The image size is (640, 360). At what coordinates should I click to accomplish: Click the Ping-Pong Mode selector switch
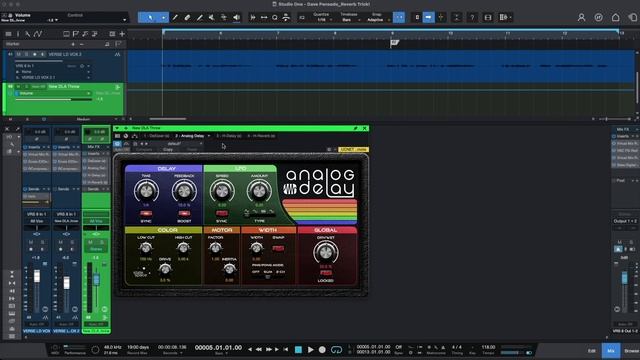268,276
